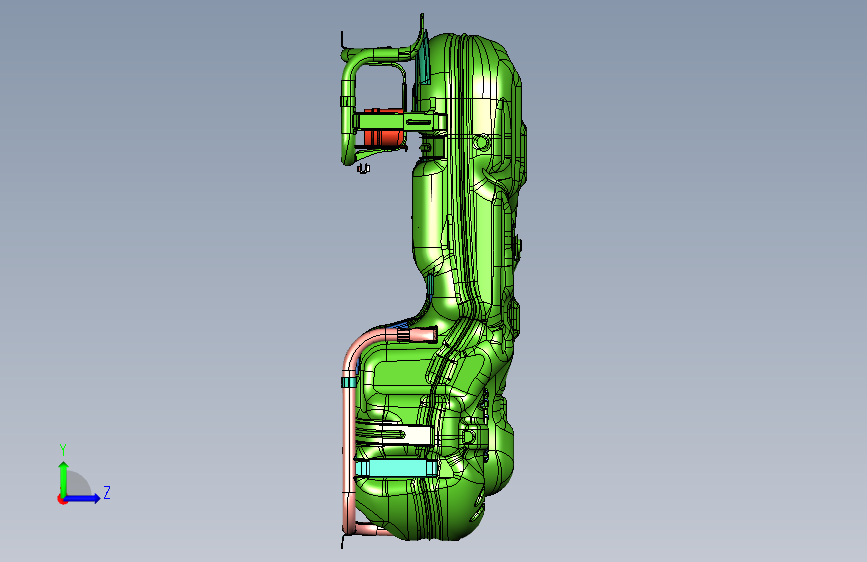
Task: Click the red origin ball of the axis triad
Action: [x=62, y=499]
